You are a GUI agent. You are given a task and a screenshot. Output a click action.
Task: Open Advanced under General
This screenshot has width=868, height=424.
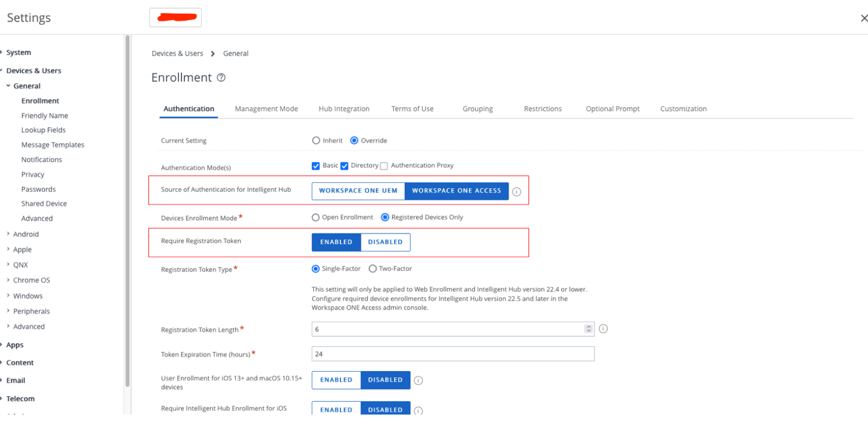(x=37, y=218)
